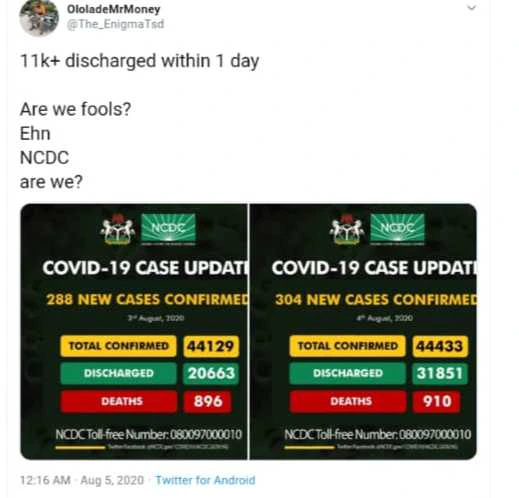Click the yellow Total Confirmed 44129 box

click(x=211, y=346)
